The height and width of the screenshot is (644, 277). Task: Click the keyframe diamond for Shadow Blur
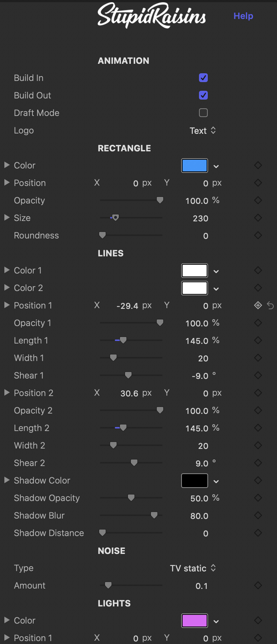(x=258, y=515)
